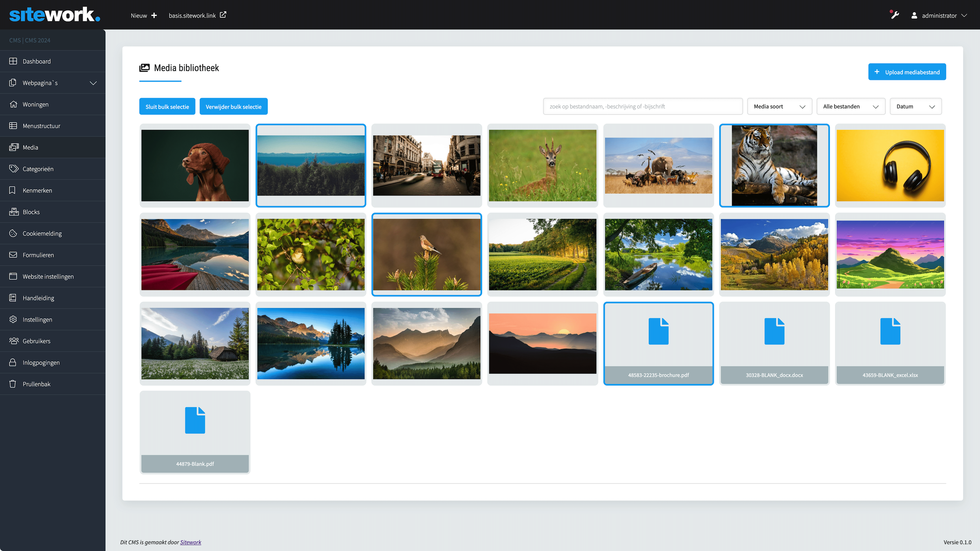
Task: Open the Dashboard sidebar item
Action: [x=36, y=62]
